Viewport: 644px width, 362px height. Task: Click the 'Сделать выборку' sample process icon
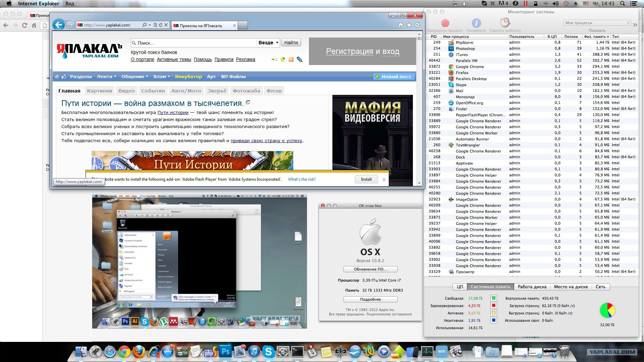505,23
